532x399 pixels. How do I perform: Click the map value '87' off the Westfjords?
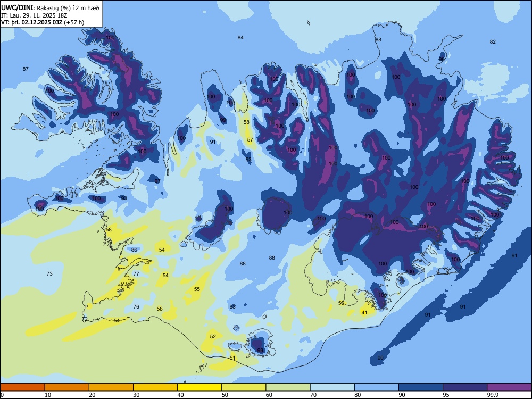pos(26,69)
